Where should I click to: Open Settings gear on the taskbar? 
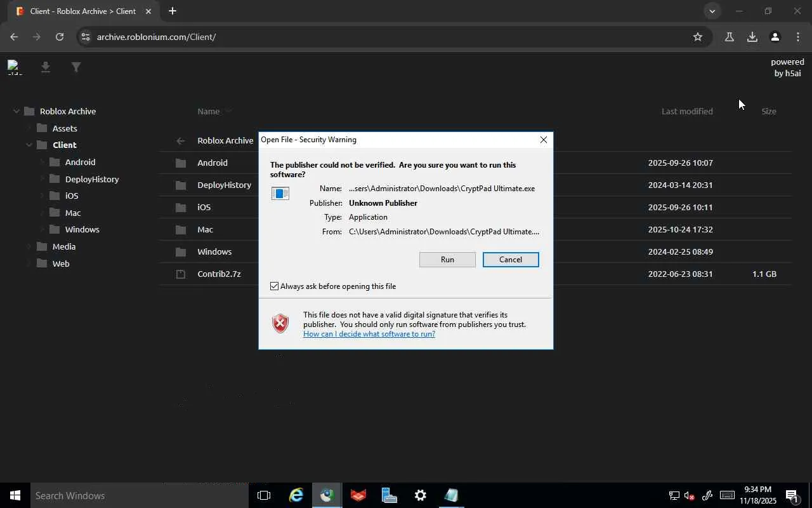pos(420,495)
